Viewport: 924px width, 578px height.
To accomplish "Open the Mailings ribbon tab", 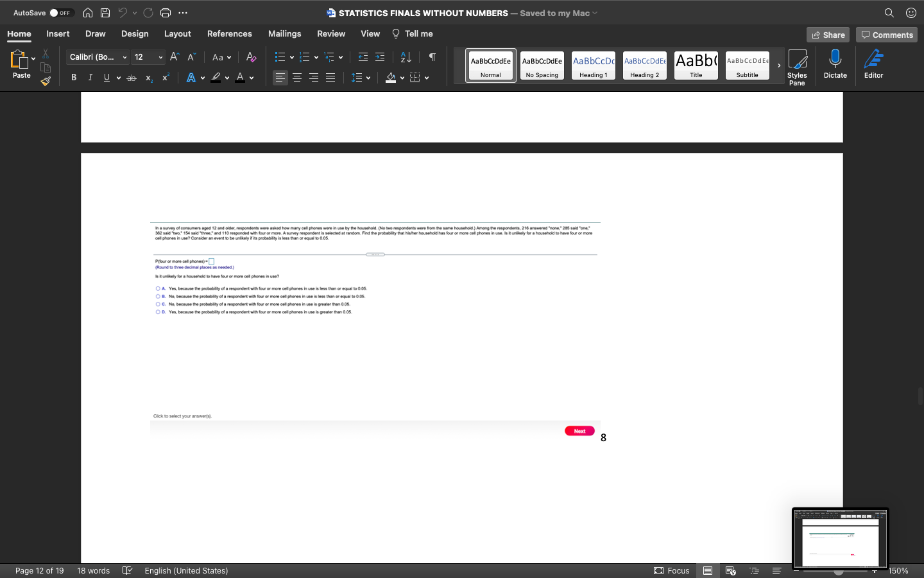I will tap(284, 33).
